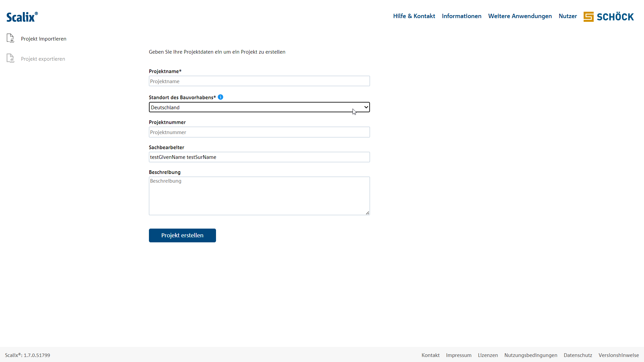The height and width of the screenshot is (362, 644).
Task: Click the Projekt erstellen button
Action: 182,235
